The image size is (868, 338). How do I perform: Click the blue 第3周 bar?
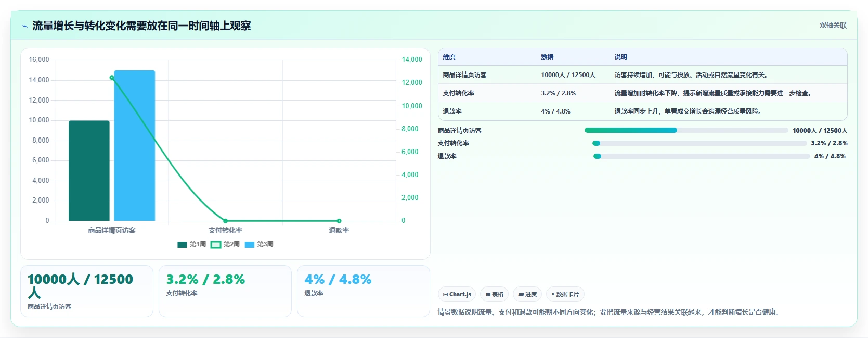click(135, 146)
